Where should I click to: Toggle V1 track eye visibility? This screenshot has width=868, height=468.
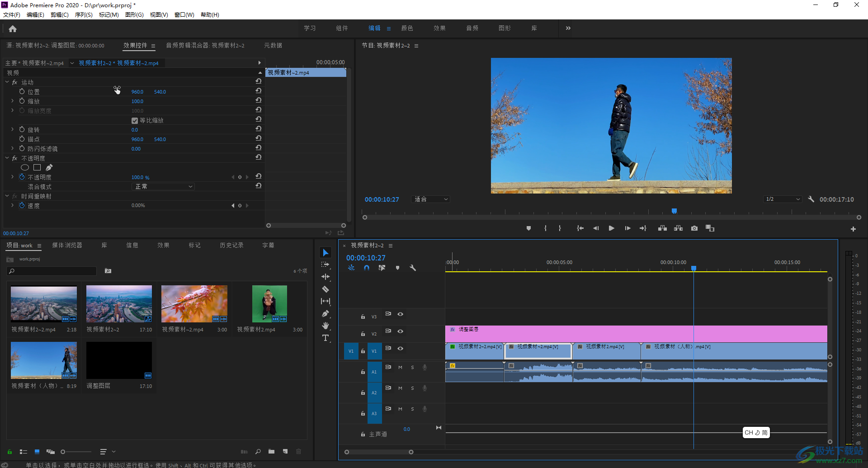click(400, 349)
